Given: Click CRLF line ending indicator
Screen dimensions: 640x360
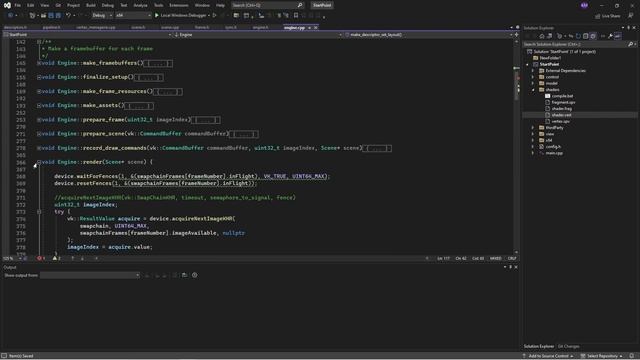Looking at the screenshot, I should [512, 258].
